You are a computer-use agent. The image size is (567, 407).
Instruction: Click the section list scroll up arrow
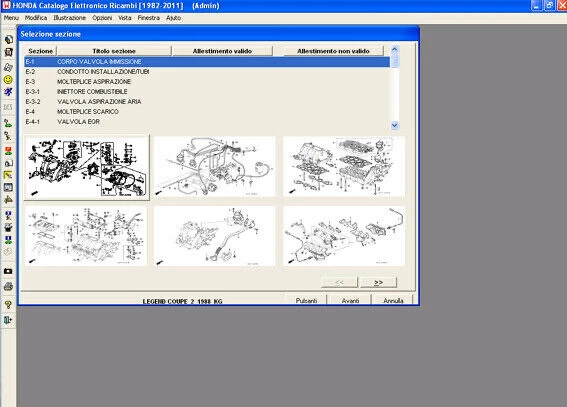click(x=395, y=49)
